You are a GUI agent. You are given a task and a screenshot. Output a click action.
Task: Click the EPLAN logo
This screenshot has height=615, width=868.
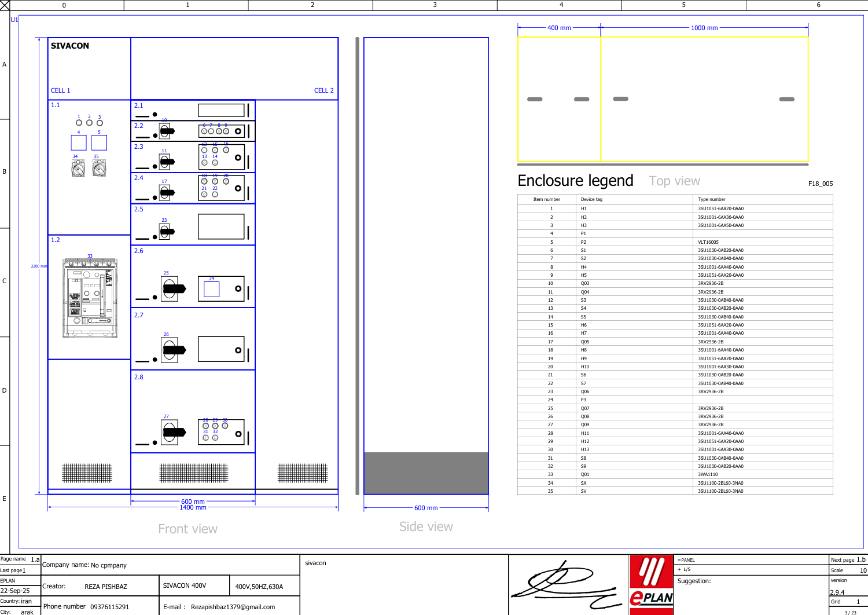652,581
